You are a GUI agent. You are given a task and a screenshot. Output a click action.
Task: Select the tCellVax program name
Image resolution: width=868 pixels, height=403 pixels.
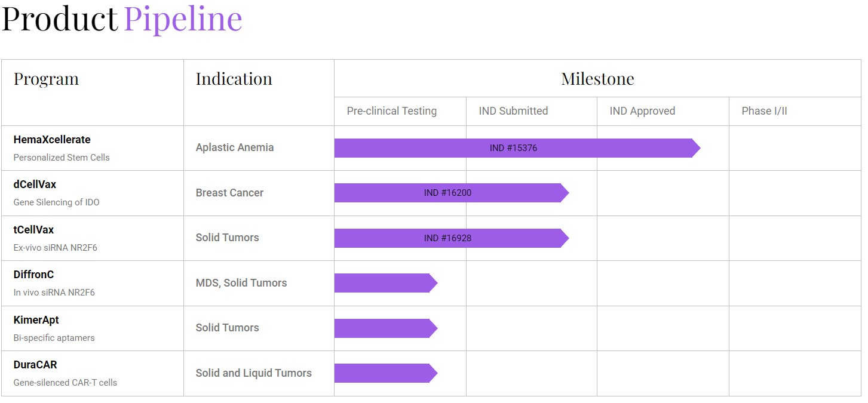[33, 230]
